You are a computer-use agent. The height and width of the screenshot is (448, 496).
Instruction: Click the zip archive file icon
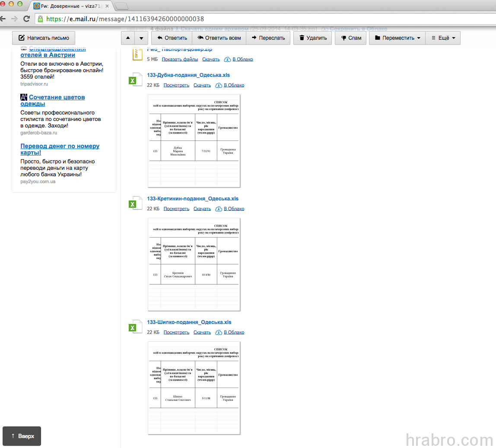coord(137,54)
